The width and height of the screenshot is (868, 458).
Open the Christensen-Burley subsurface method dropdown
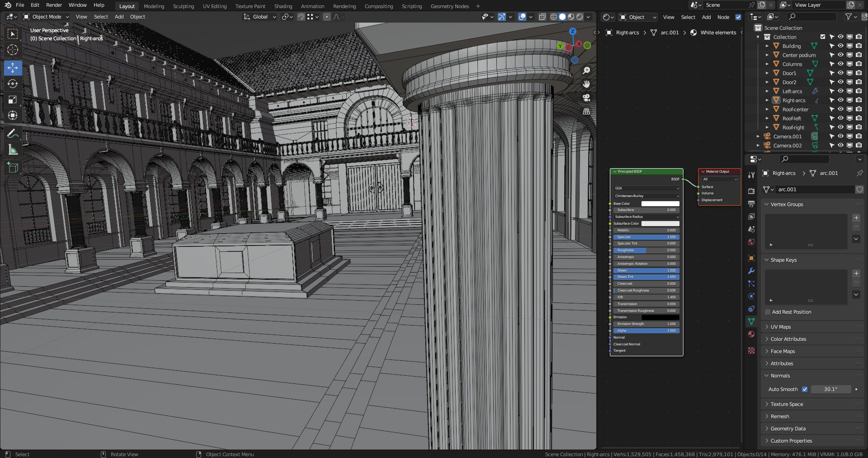click(x=646, y=196)
